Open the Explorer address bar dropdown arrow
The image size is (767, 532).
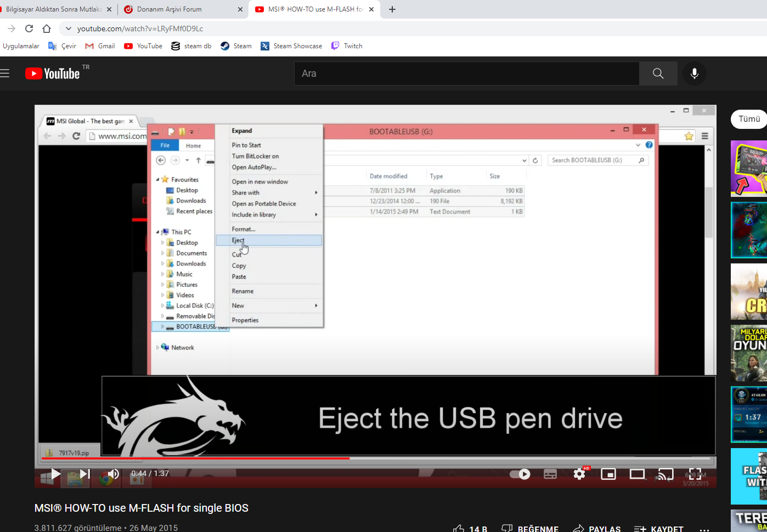[x=525, y=160]
